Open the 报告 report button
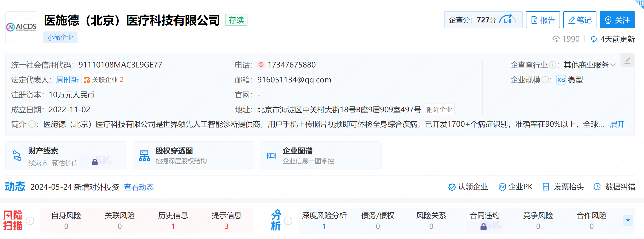The width and height of the screenshot is (644, 239). pos(543,20)
